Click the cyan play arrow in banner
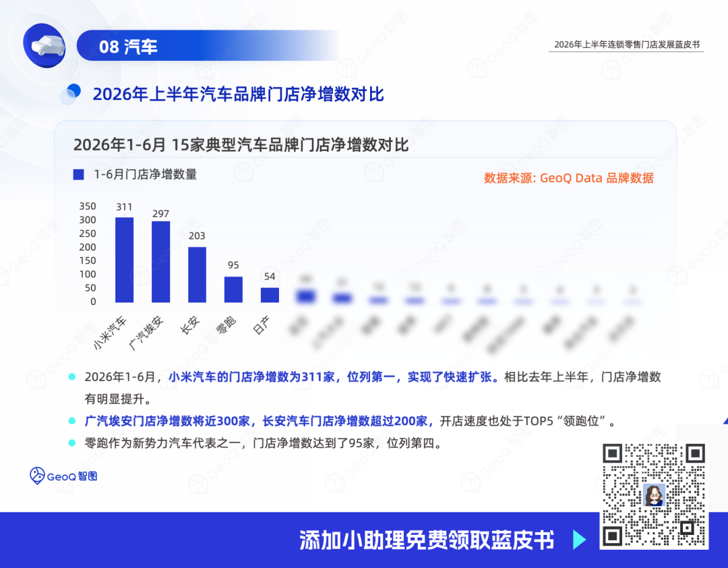This screenshot has height=568, width=728. 579,540
